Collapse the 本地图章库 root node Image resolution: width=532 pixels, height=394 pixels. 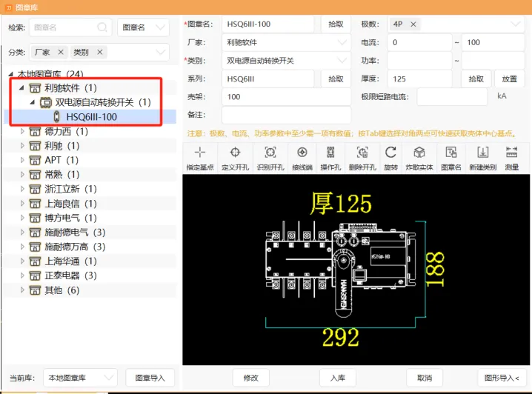pos(11,73)
